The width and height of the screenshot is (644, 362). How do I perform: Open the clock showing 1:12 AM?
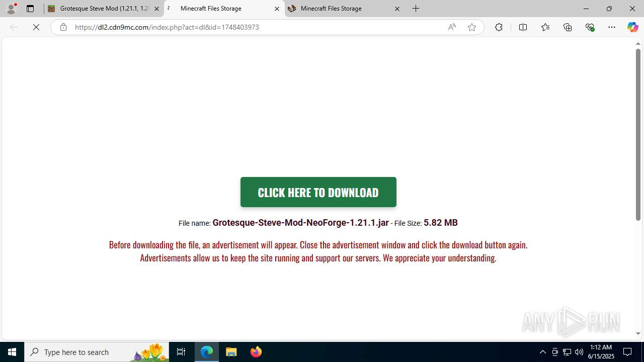(x=601, y=352)
